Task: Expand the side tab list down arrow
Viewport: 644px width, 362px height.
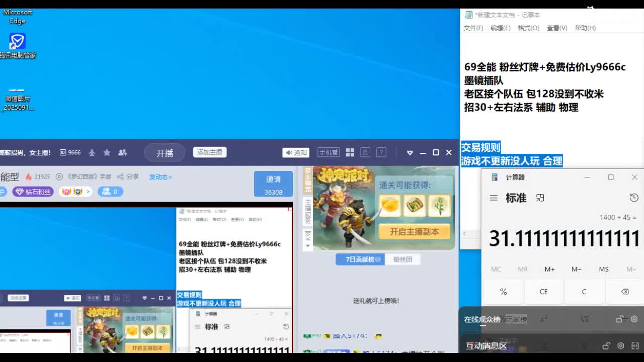Action: tap(308, 246)
